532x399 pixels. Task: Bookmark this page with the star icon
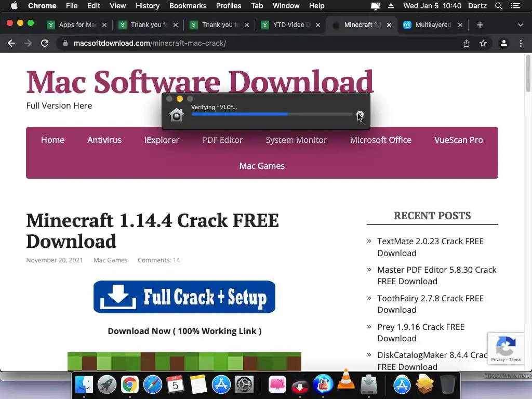click(483, 43)
